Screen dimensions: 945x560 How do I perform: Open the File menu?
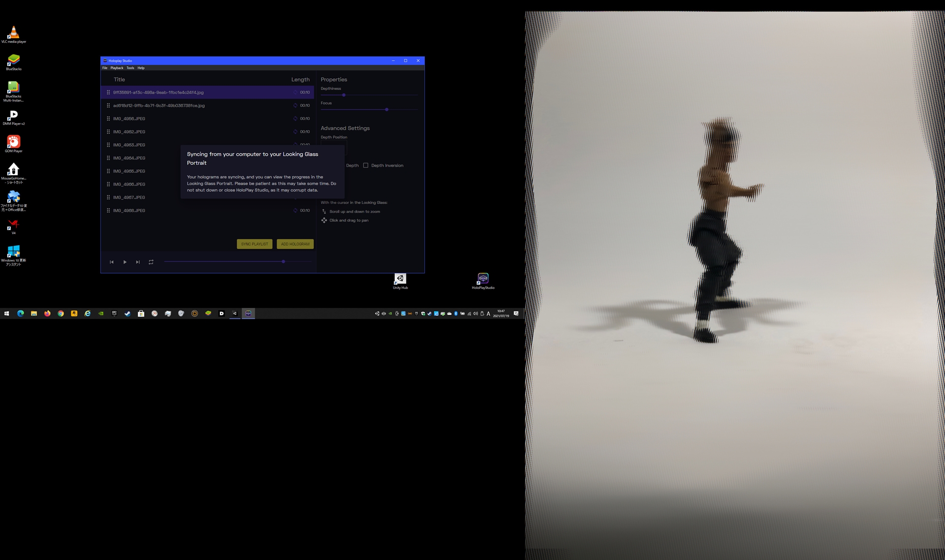(105, 68)
